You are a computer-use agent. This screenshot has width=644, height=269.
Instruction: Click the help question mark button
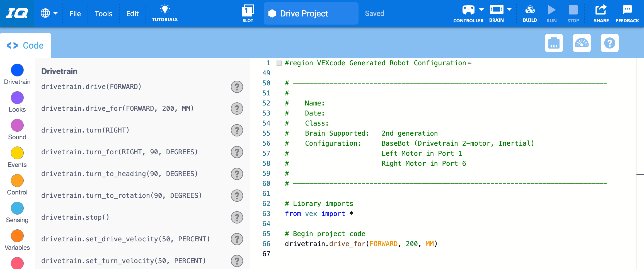[610, 43]
